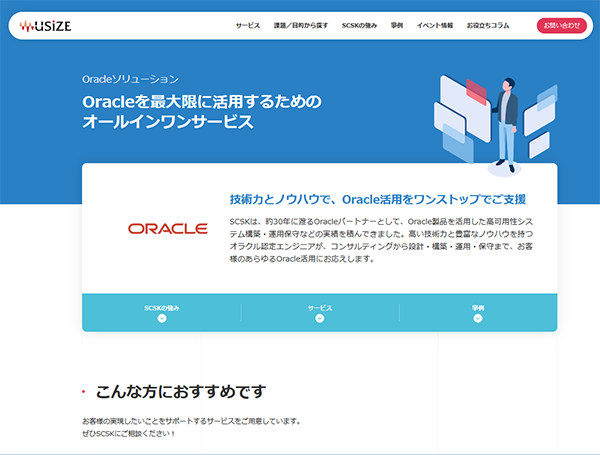600x455 pixels.
Task: Click the hero illustration of the man with screens
Action: (x=495, y=125)
